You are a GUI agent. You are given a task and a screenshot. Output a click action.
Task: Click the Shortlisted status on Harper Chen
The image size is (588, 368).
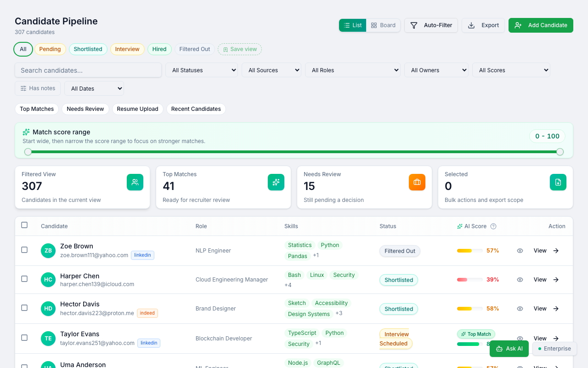(x=399, y=280)
